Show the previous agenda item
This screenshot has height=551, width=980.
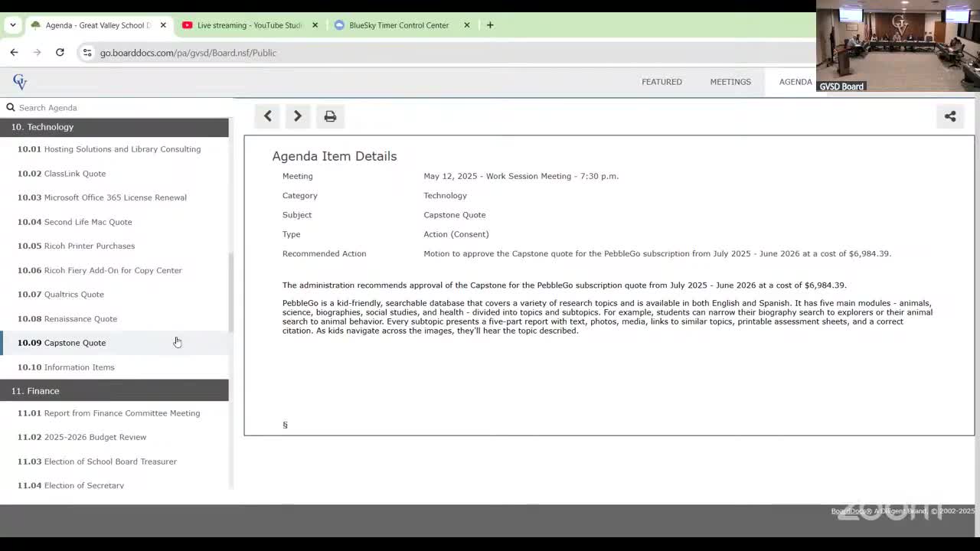(x=268, y=116)
